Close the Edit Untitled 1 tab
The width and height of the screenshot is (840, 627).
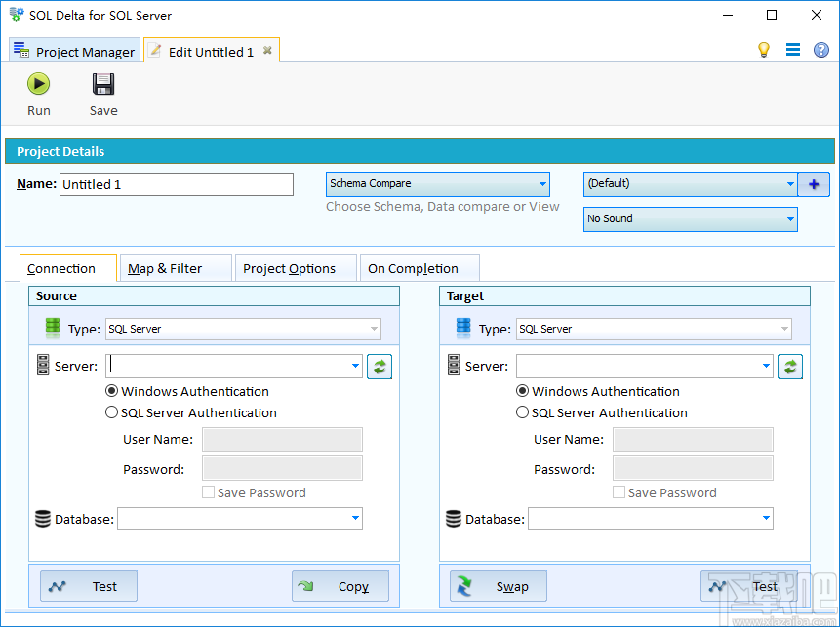(267, 50)
